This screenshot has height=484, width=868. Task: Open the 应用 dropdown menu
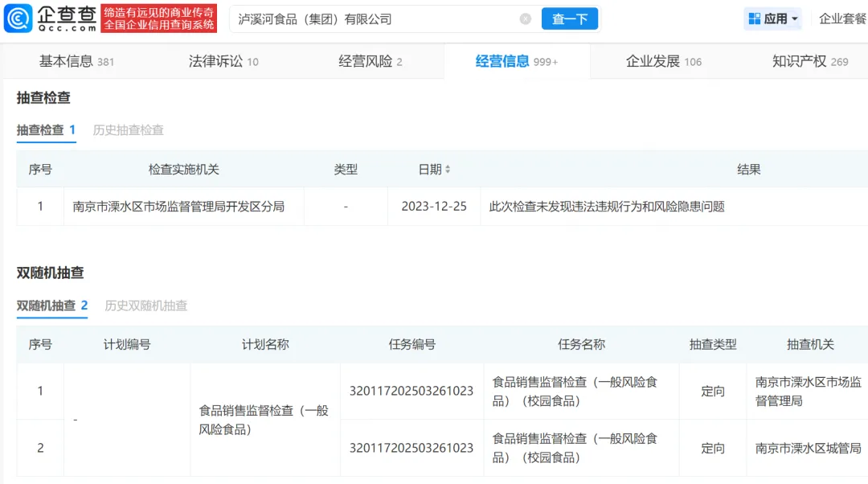[x=773, y=18]
